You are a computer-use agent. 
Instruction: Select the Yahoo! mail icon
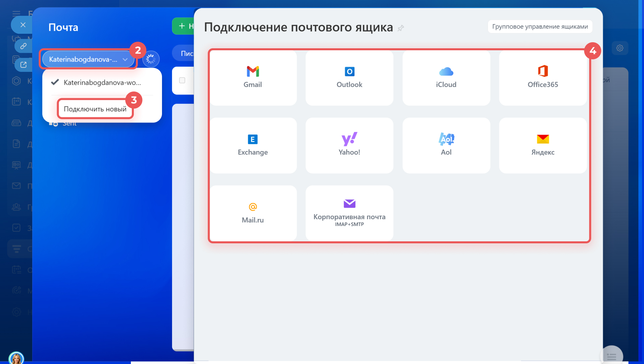click(x=349, y=139)
